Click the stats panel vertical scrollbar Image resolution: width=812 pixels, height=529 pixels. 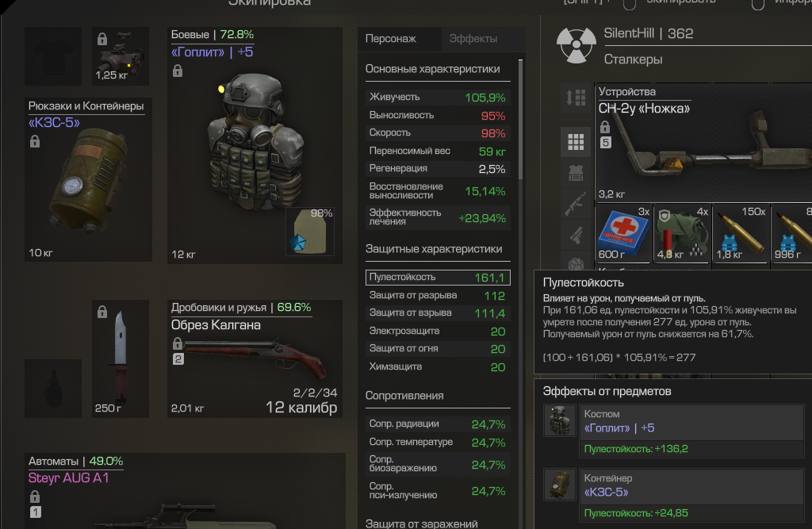(x=520, y=119)
